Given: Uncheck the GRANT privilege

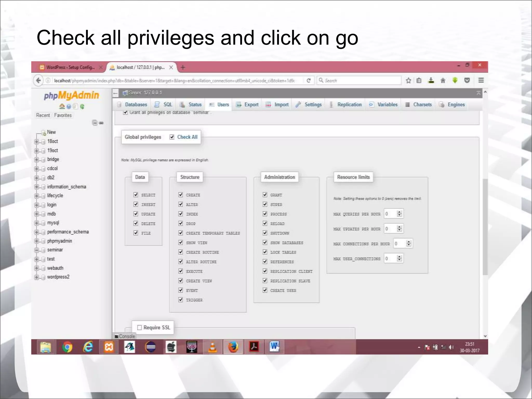Looking at the screenshot, I should (265, 195).
